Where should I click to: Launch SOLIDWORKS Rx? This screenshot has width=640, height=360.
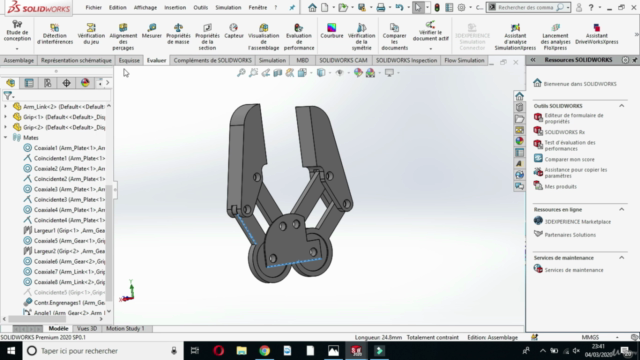tap(564, 132)
